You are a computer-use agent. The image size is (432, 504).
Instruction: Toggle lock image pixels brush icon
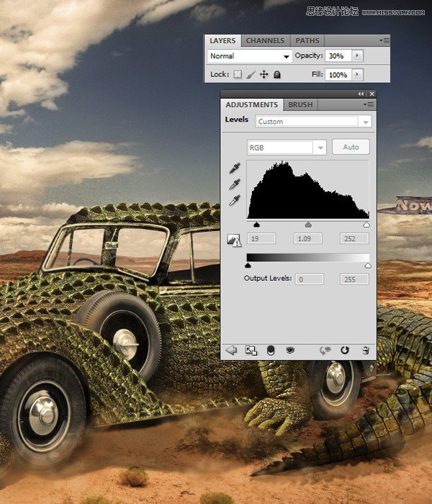(x=251, y=75)
